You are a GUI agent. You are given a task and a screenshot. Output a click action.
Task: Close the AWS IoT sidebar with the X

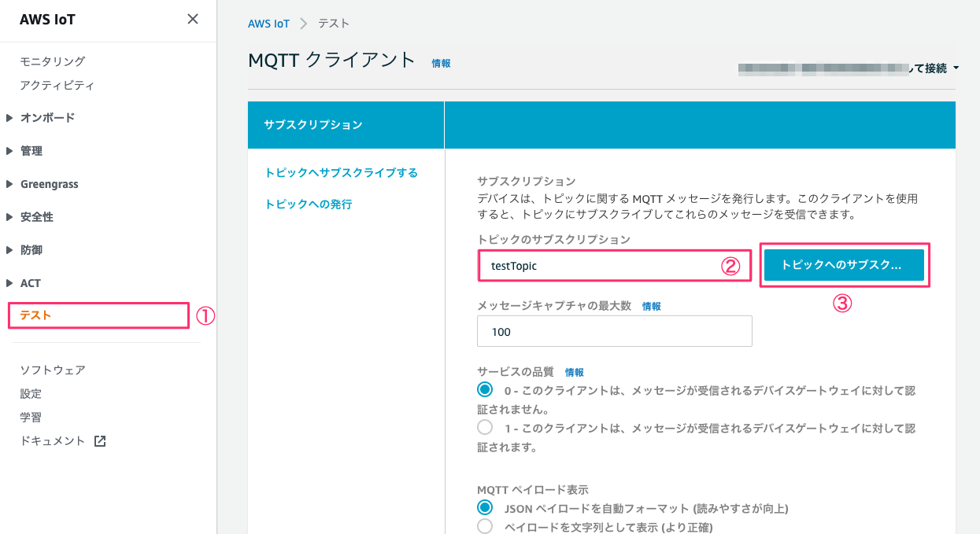click(192, 18)
